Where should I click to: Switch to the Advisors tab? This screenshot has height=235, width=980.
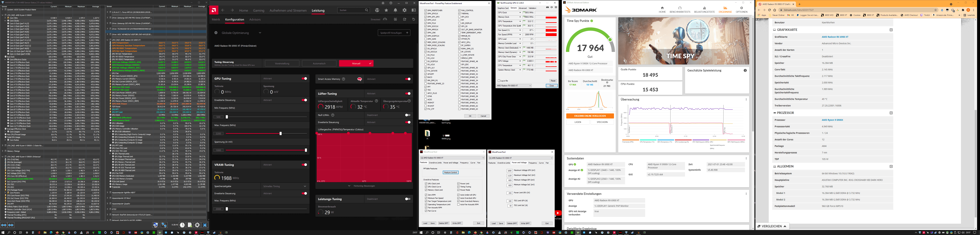[255, 19]
